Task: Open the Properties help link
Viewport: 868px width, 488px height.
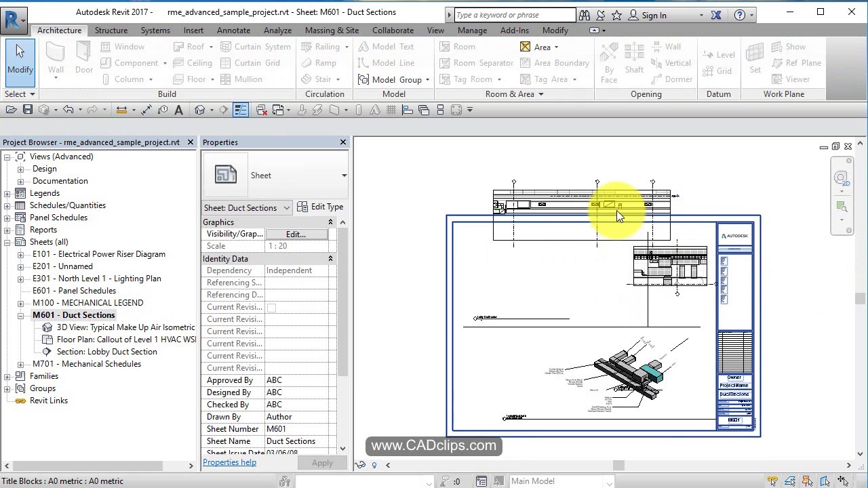Action: 229,462
